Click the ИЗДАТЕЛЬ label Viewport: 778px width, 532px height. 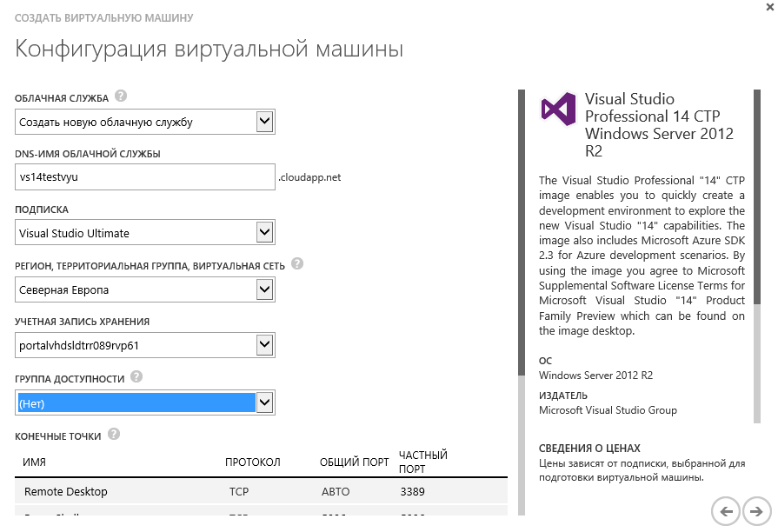[x=563, y=396]
